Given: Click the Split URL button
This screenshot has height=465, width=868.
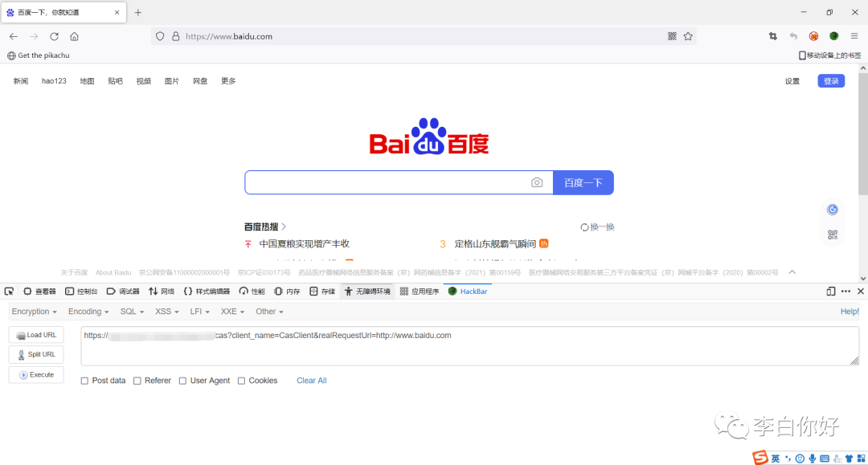Looking at the screenshot, I should point(36,354).
